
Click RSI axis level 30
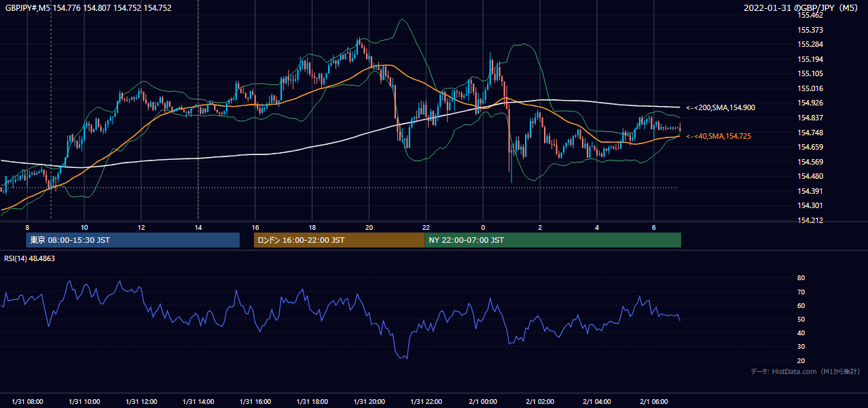click(x=801, y=347)
